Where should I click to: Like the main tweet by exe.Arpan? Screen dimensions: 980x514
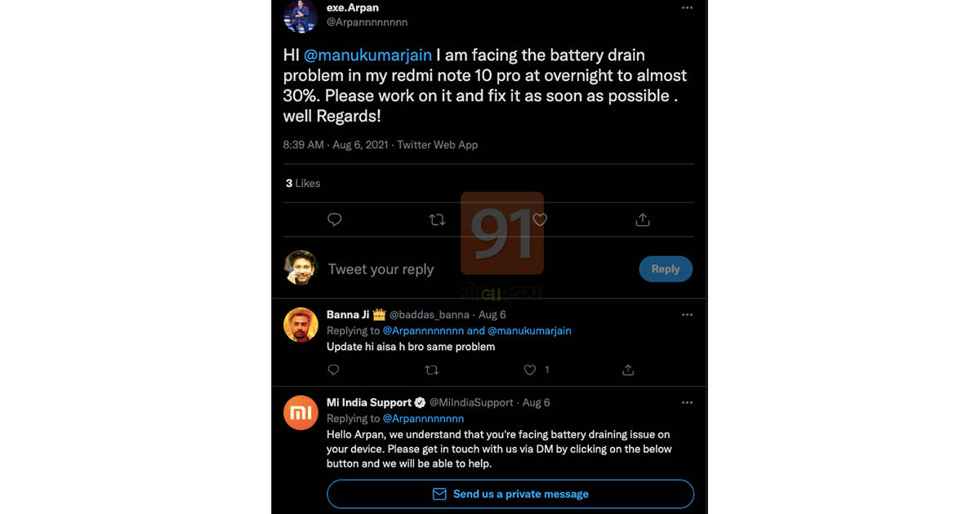pyautogui.click(x=540, y=219)
